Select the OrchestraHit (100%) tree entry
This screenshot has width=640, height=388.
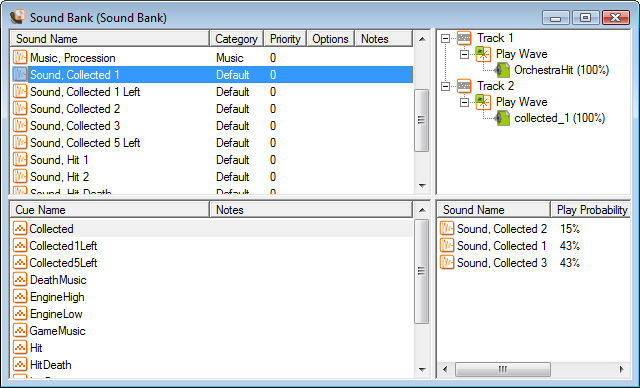click(x=561, y=70)
